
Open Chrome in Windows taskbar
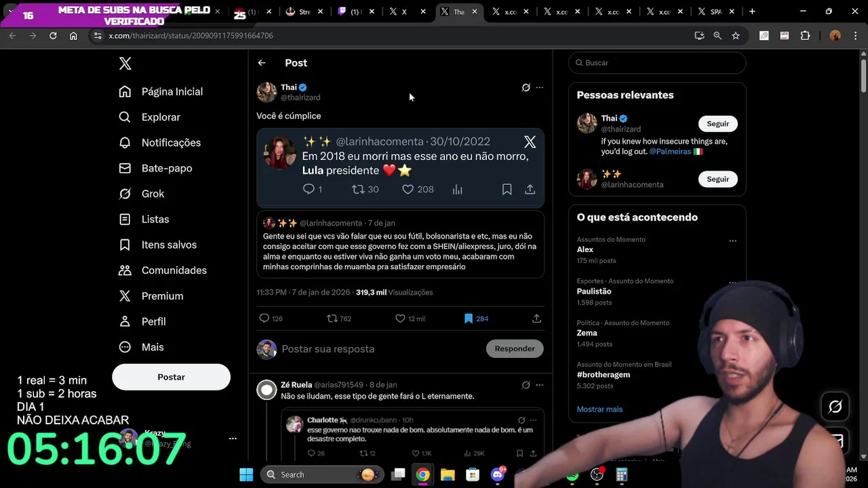(422, 474)
